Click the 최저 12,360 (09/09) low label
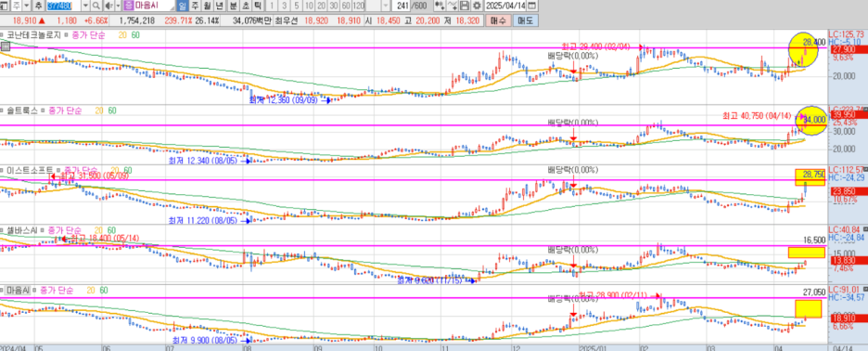The width and height of the screenshot is (868, 351). 285,99
